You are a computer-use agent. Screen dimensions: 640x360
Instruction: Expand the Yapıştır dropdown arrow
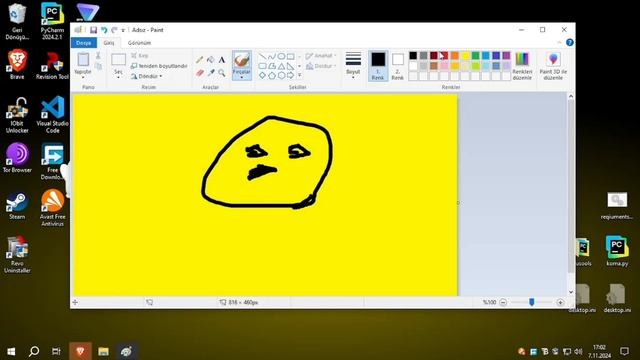coord(83,77)
